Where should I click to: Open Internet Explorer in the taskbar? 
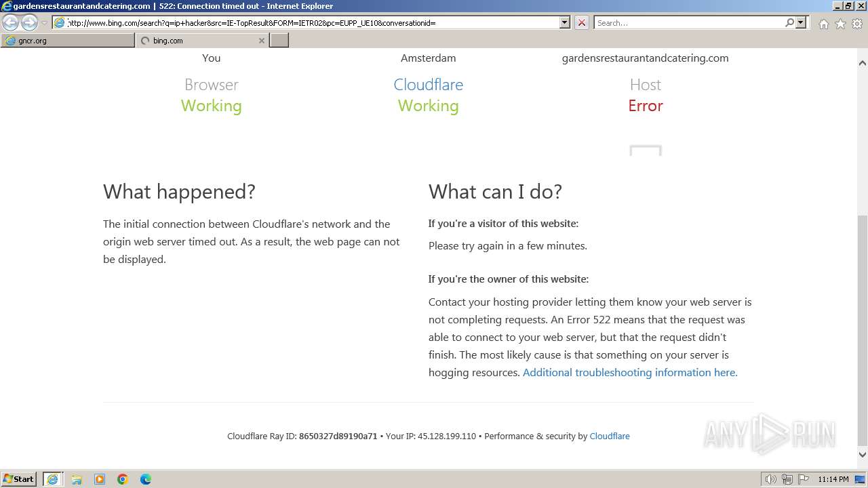pos(52,479)
